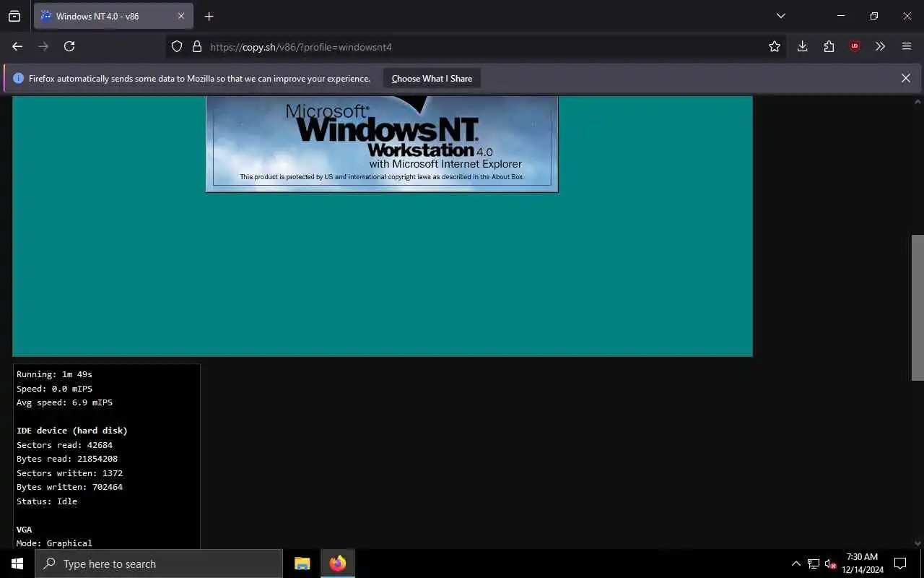Image resolution: width=924 pixels, height=578 pixels.
Task: Show hidden system tray icons
Action: (796, 564)
